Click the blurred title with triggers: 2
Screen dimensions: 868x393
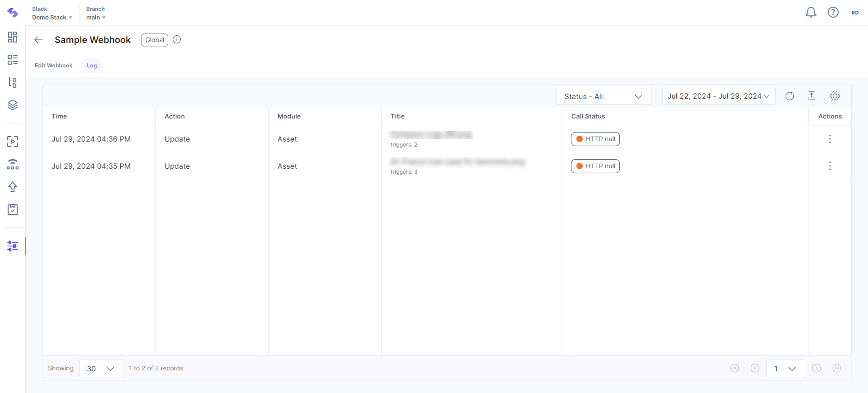pos(431,135)
